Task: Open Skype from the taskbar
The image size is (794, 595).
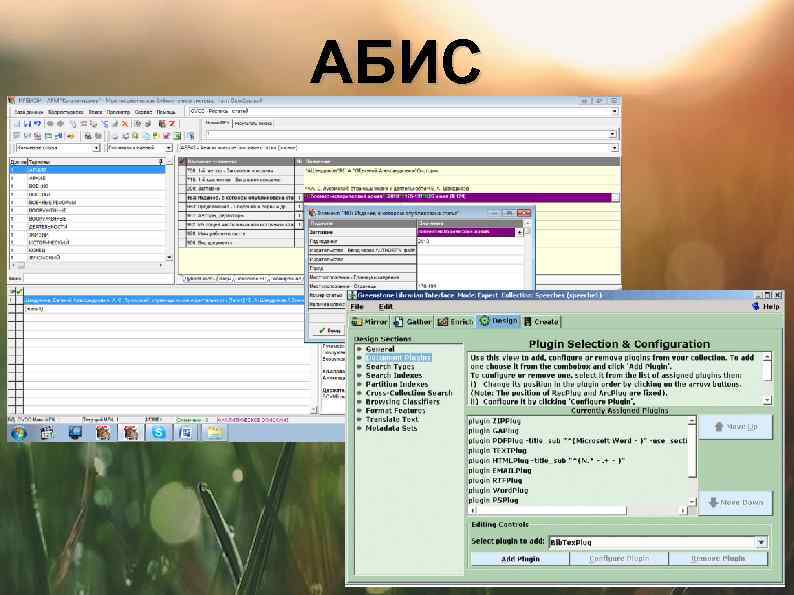Action: tap(158, 433)
